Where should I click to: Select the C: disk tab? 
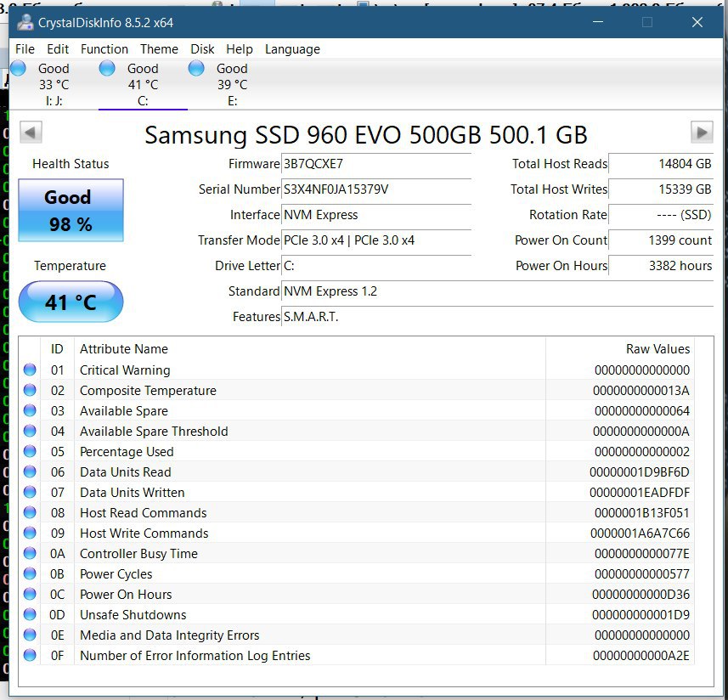point(143,84)
